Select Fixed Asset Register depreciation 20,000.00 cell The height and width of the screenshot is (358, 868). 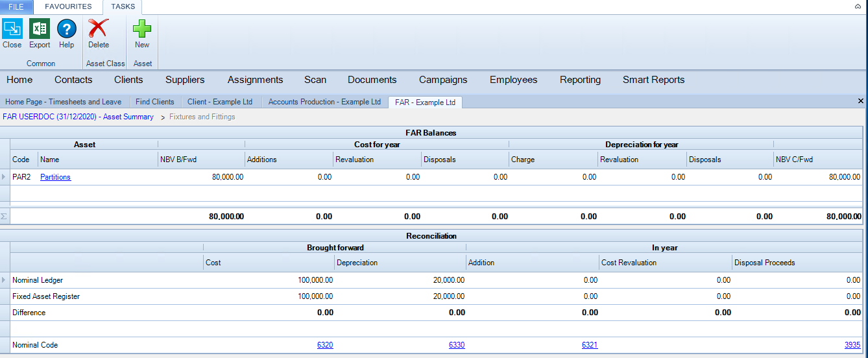coord(400,296)
